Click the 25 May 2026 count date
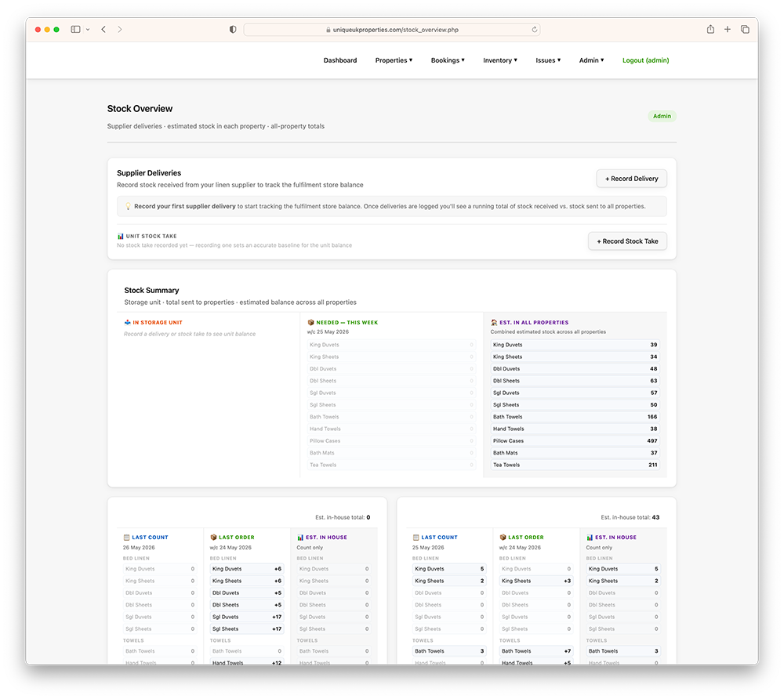 [x=428, y=548]
